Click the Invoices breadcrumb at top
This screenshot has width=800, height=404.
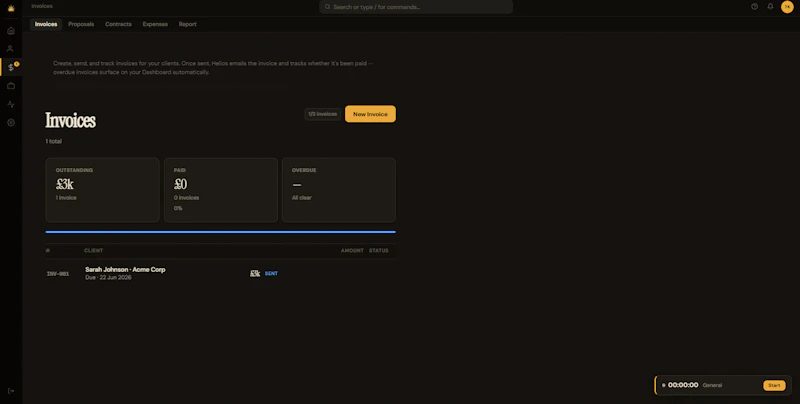pos(42,6)
